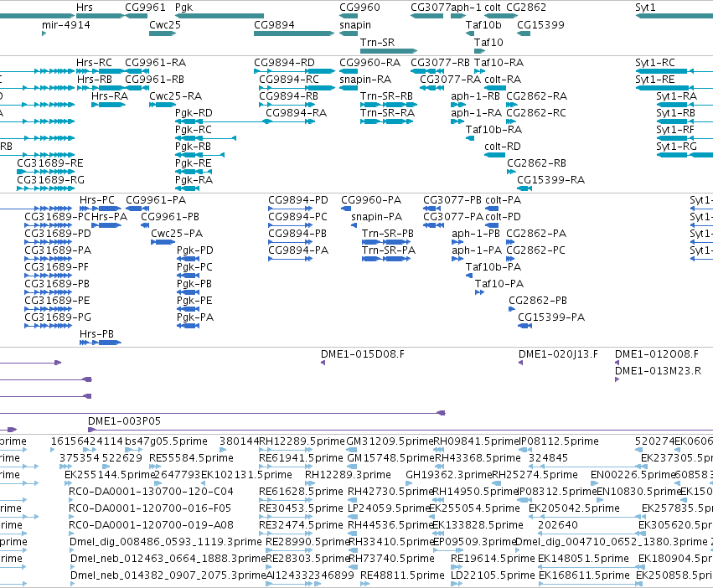
Task: Choose transcript Cwc25-RA
Action: point(175,96)
